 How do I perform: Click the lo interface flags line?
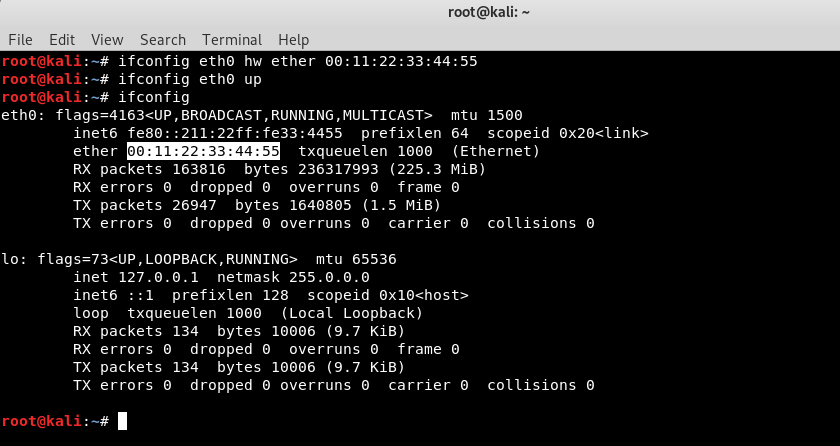(x=199, y=259)
